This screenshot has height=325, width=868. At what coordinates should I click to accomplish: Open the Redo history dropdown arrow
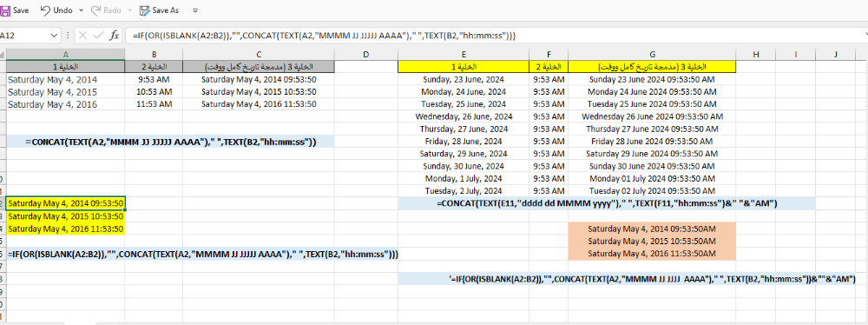pyautogui.click(x=129, y=10)
